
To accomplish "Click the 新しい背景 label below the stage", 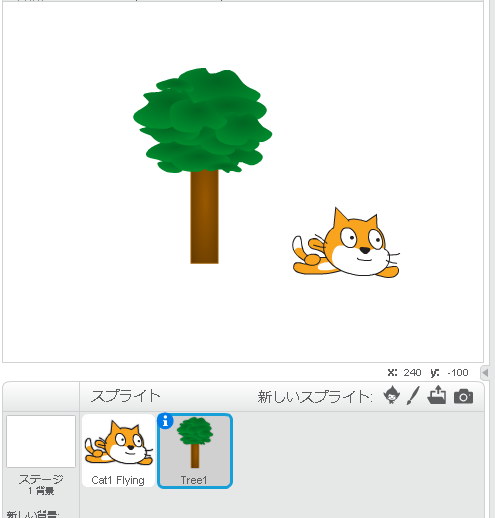I will click(33, 514).
